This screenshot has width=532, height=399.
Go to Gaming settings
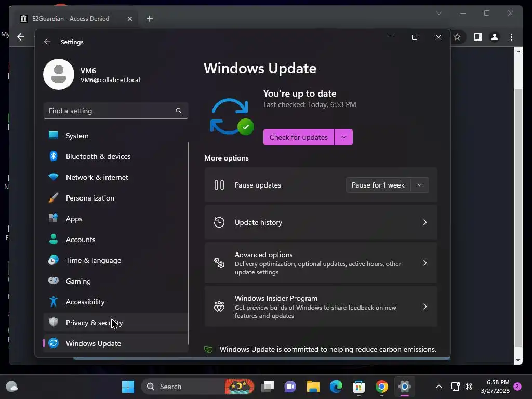[115, 281]
